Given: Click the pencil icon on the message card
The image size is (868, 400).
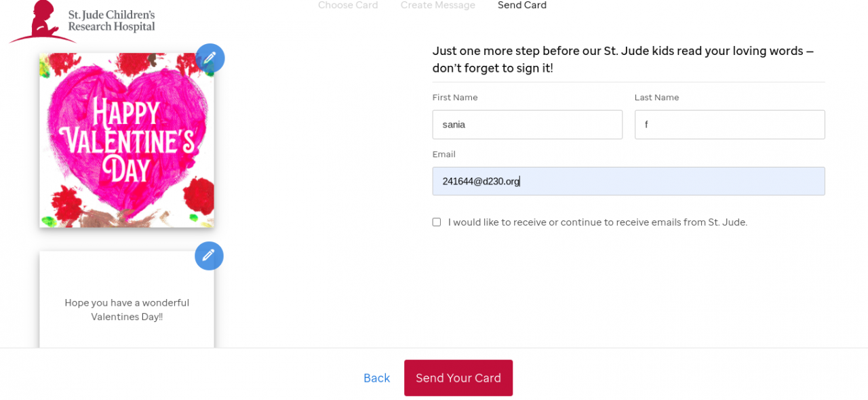Looking at the screenshot, I should [209, 256].
